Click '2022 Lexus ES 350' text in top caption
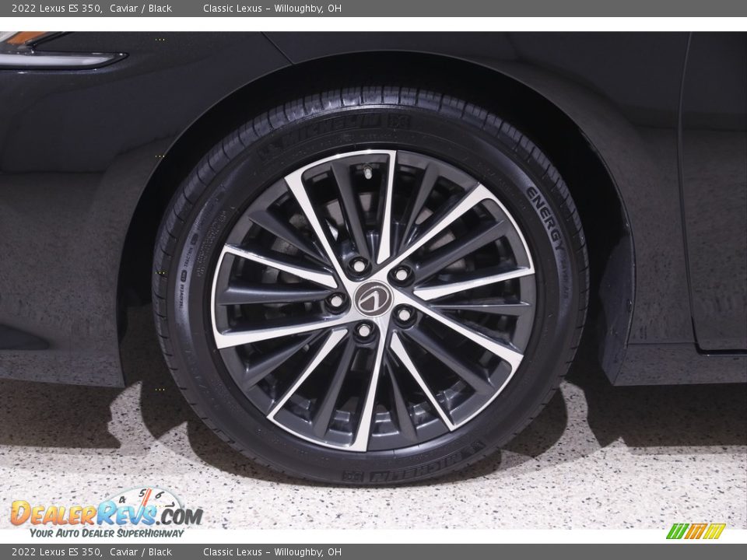 (56, 8)
